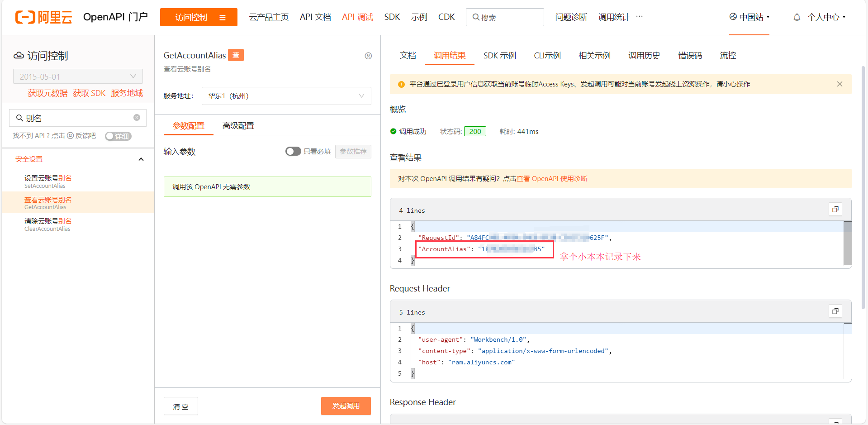Click the notification bell icon
Screen dimensions: 868x425
click(797, 18)
